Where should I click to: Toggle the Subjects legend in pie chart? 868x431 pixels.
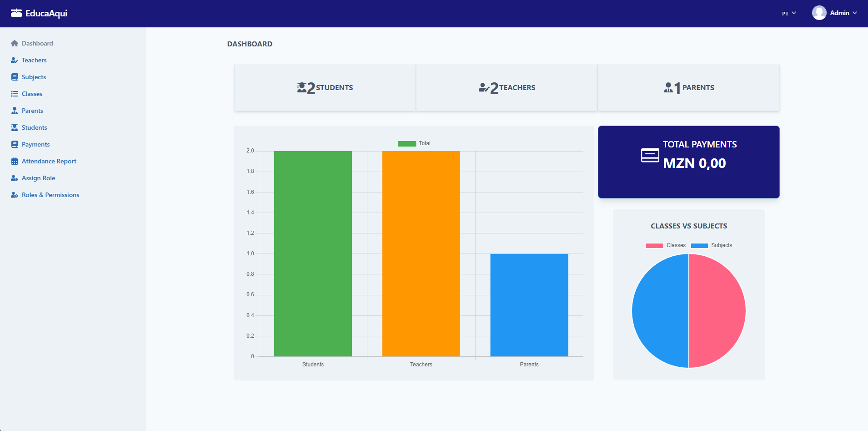pyautogui.click(x=712, y=245)
